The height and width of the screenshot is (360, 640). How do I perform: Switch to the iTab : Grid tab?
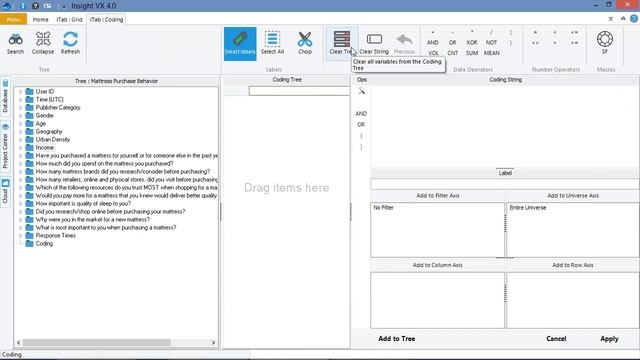tap(69, 19)
